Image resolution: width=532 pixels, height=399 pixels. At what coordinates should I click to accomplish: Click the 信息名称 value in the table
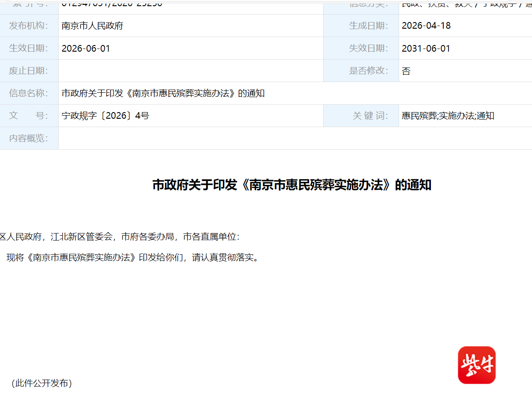tap(163, 94)
